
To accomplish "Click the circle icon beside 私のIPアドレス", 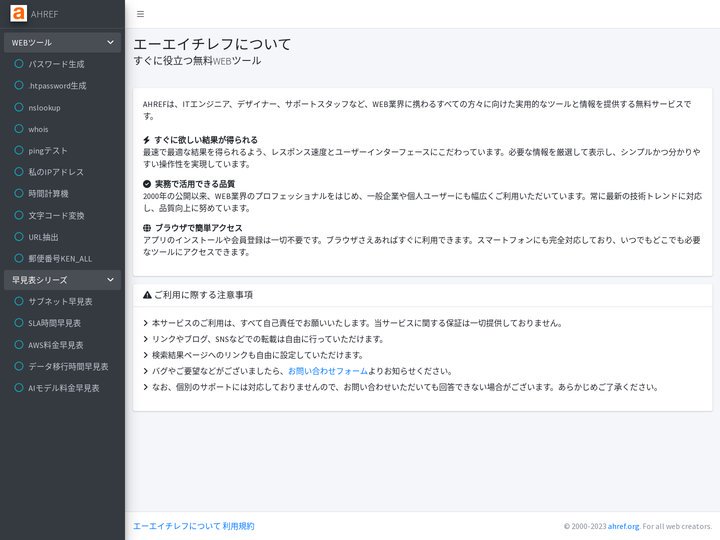I will [19, 172].
